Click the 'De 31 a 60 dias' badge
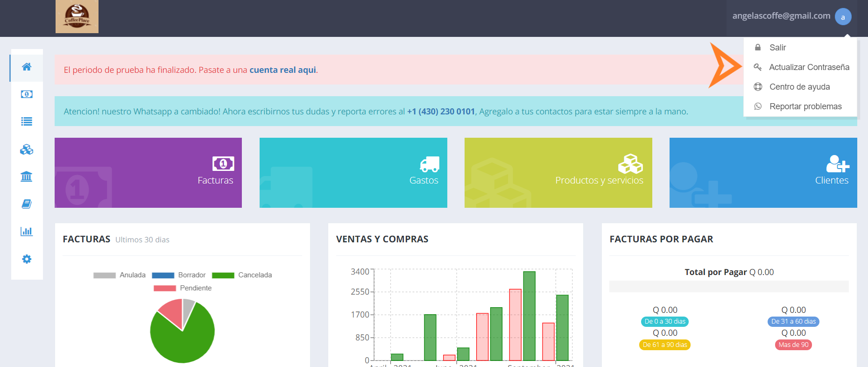This screenshot has height=367, width=868. pos(793,321)
